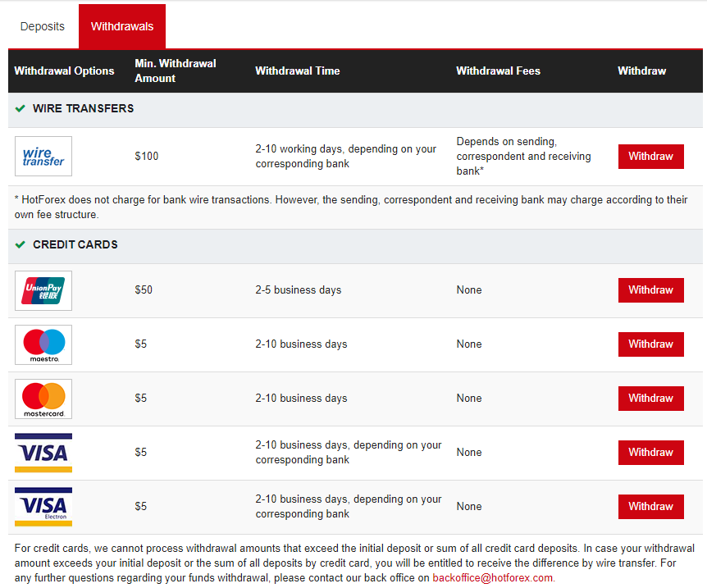The width and height of the screenshot is (707, 588).
Task: Click the Visa card logo
Action: (43, 453)
